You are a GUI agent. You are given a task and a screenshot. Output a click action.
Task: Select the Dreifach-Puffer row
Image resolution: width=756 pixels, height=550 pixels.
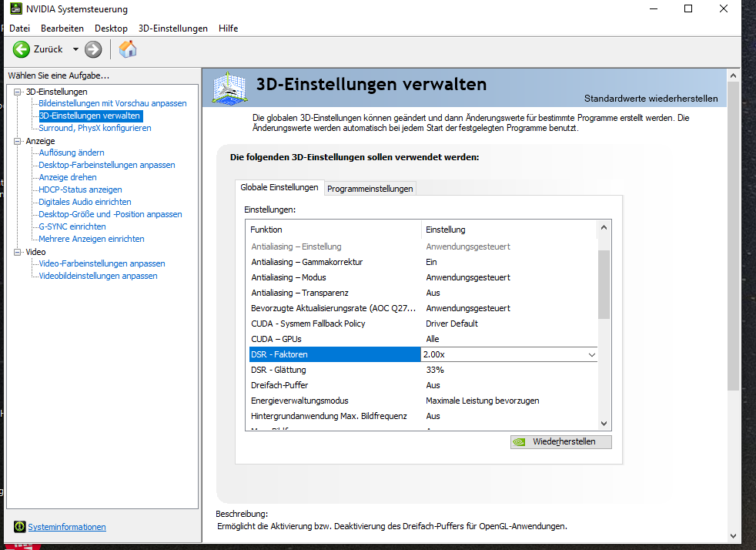click(423, 385)
